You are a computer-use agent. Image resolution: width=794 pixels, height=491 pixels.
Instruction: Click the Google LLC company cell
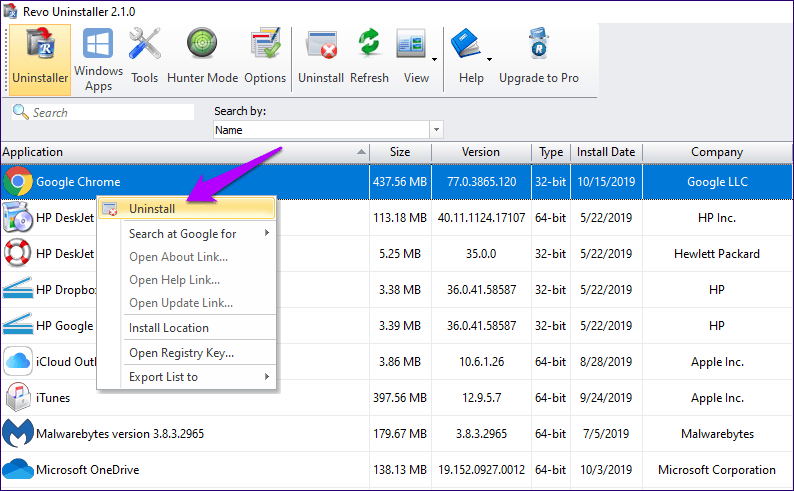(717, 182)
